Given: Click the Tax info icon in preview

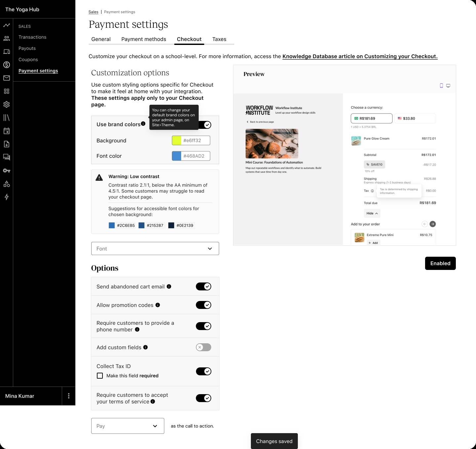Looking at the screenshot, I should [x=372, y=191].
